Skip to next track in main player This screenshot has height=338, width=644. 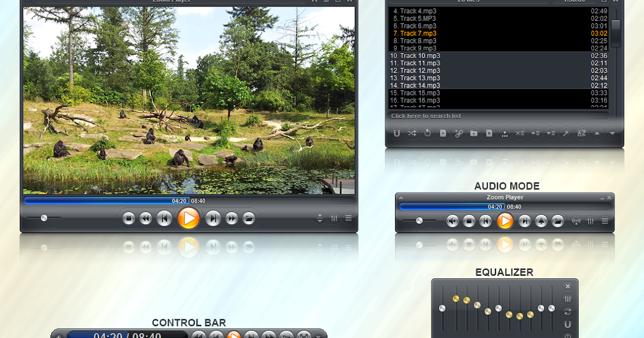pyautogui.click(x=213, y=218)
